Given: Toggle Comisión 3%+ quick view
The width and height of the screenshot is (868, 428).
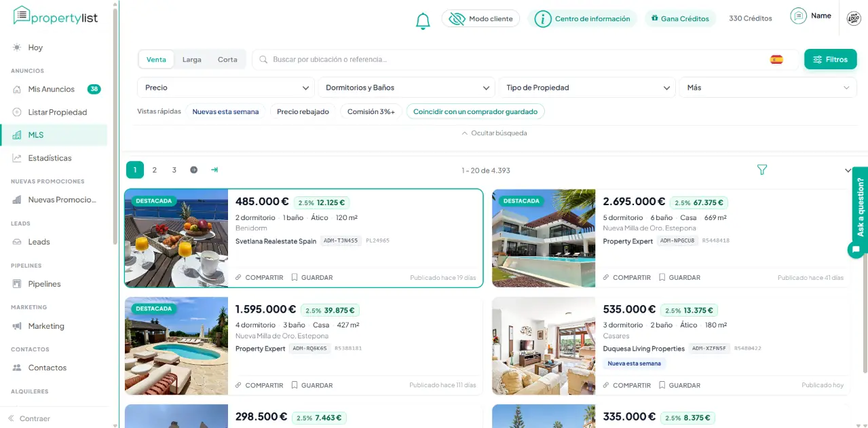Looking at the screenshot, I should click(371, 111).
